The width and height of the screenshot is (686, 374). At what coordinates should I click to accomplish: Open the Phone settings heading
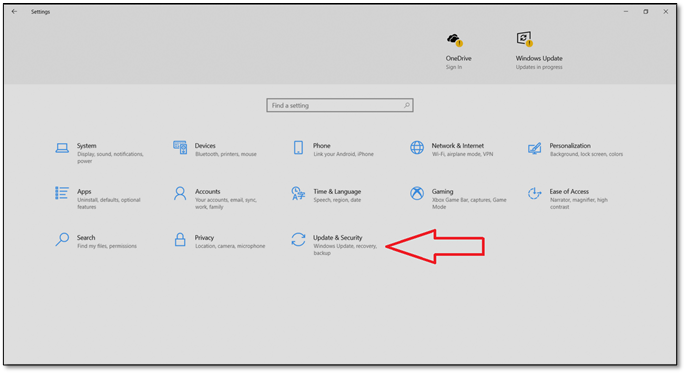tap(322, 146)
